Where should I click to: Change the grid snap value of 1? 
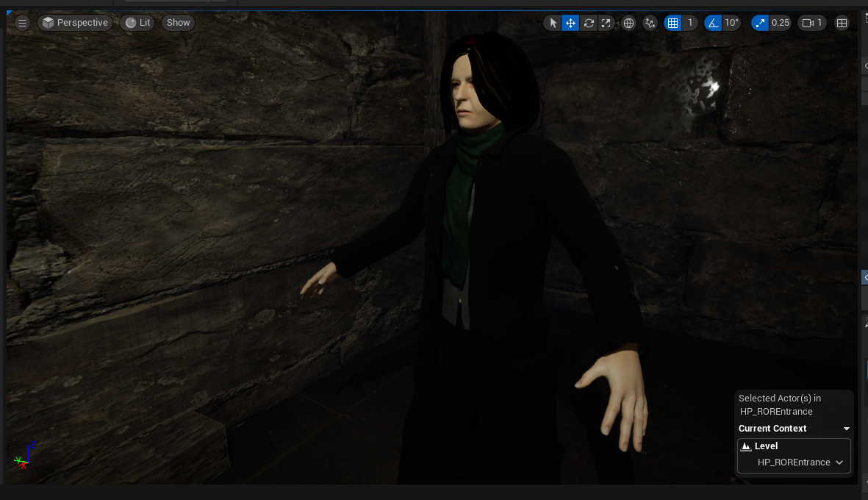[x=690, y=23]
